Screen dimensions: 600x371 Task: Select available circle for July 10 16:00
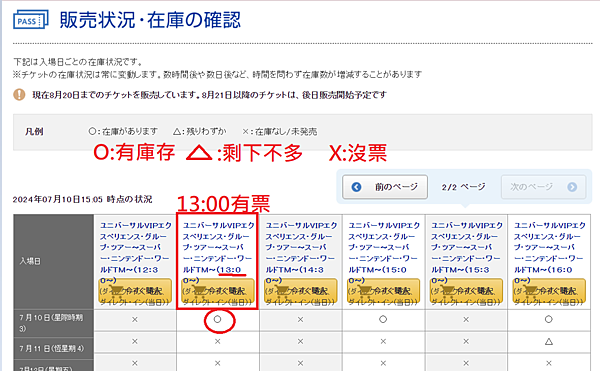[549, 319]
